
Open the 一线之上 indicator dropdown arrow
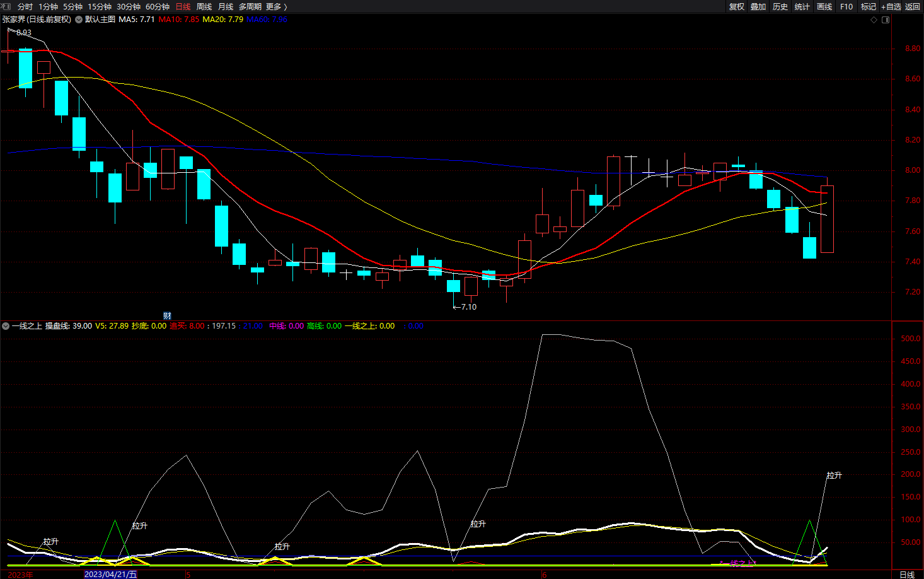point(6,326)
